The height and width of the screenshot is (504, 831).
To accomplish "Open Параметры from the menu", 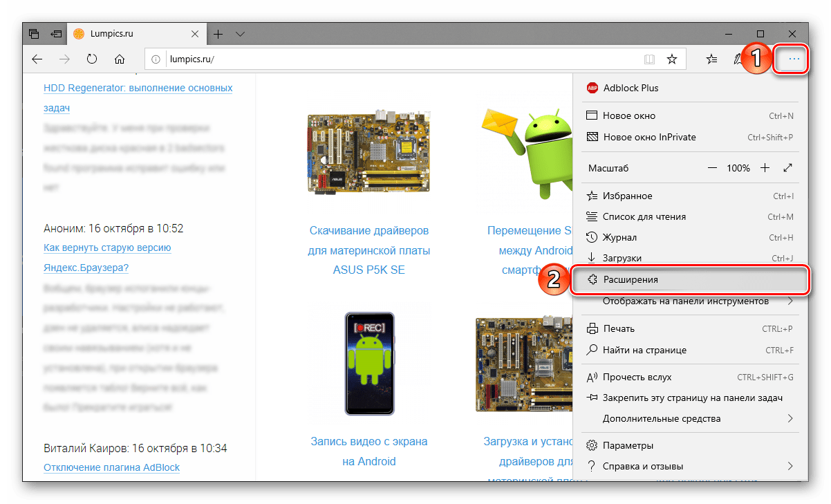I will (x=628, y=445).
